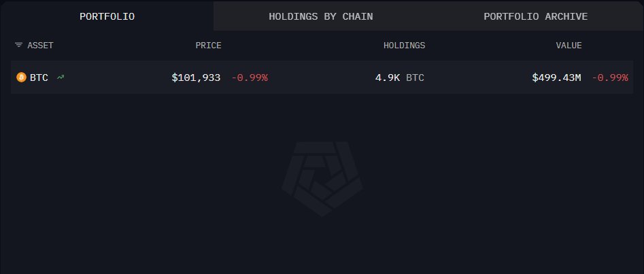Sort by the Asset column header
This screenshot has width=644, height=274.
(x=40, y=46)
